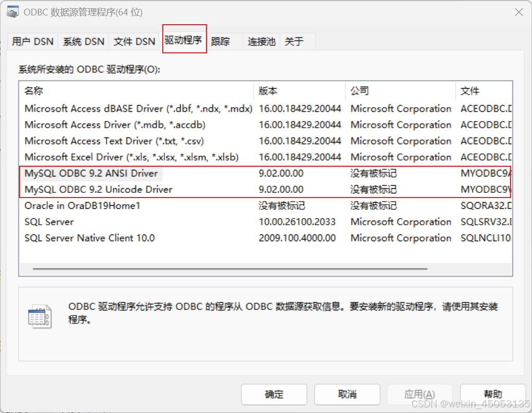The height and width of the screenshot is (413, 532).
Task: Open the 系统 DSN tab
Action: [84, 42]
